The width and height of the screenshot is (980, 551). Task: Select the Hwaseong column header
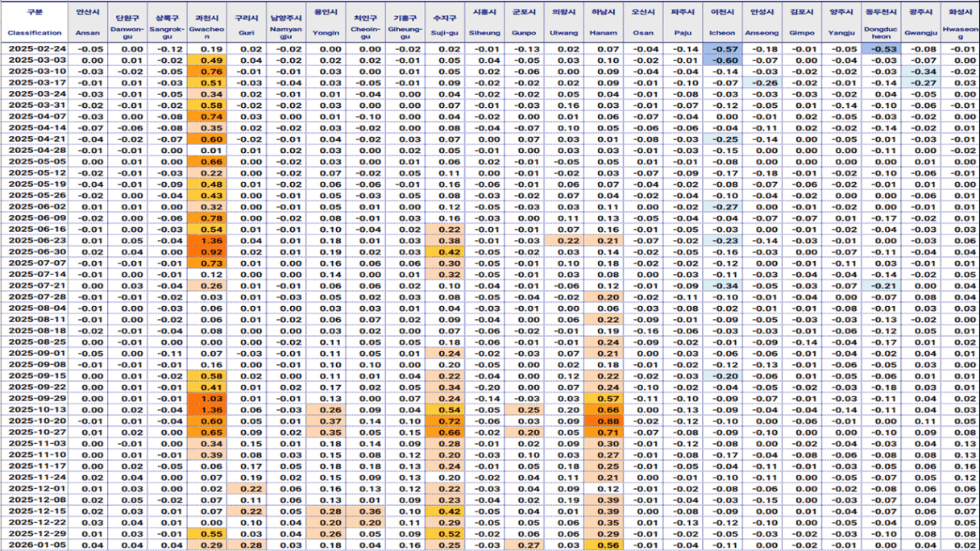click(x=960, y=23)
